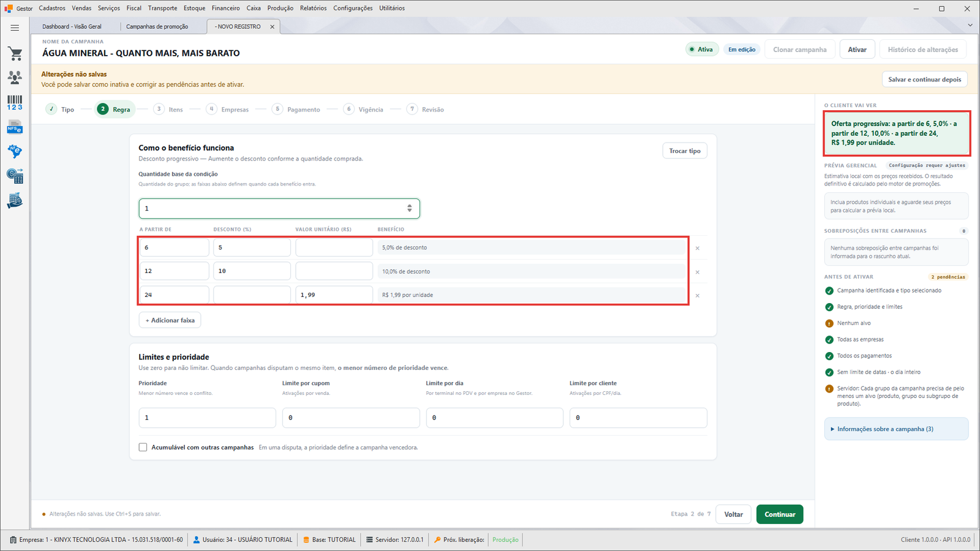Viewport: 980px width, 551px height.
Task: Remove the faixa row starting at 6
Action: pyautogui.click(x=698, y=248)
